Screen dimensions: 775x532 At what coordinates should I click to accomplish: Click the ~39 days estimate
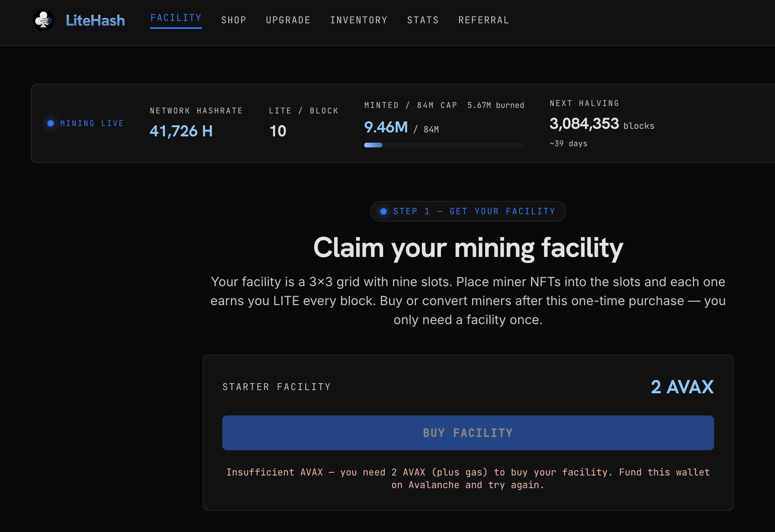569,143
